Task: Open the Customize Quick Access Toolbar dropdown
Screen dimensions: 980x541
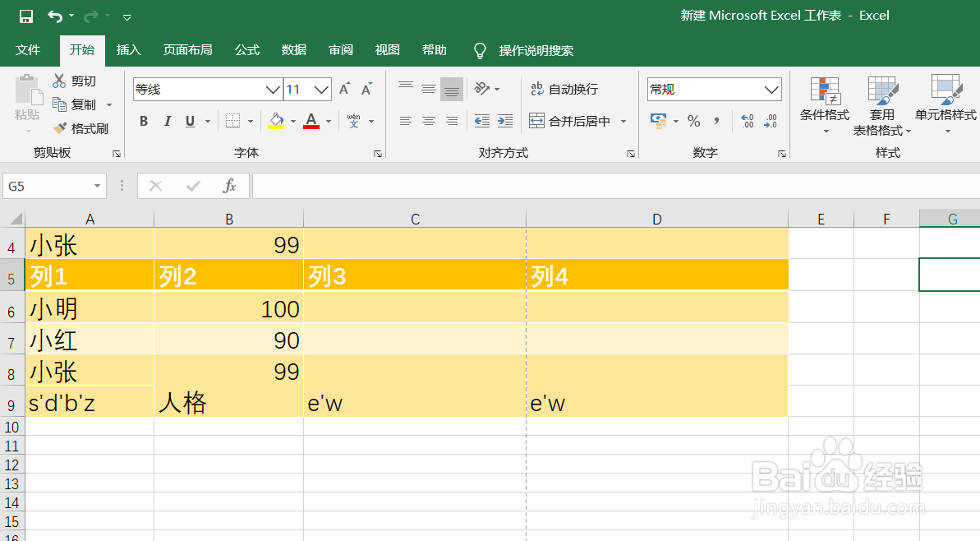Action: click(127, 17)
